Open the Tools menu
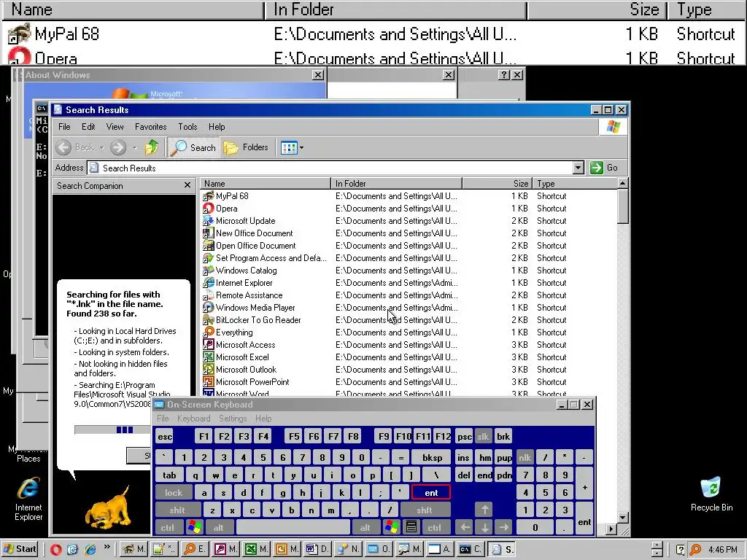 tap(187, 127)
